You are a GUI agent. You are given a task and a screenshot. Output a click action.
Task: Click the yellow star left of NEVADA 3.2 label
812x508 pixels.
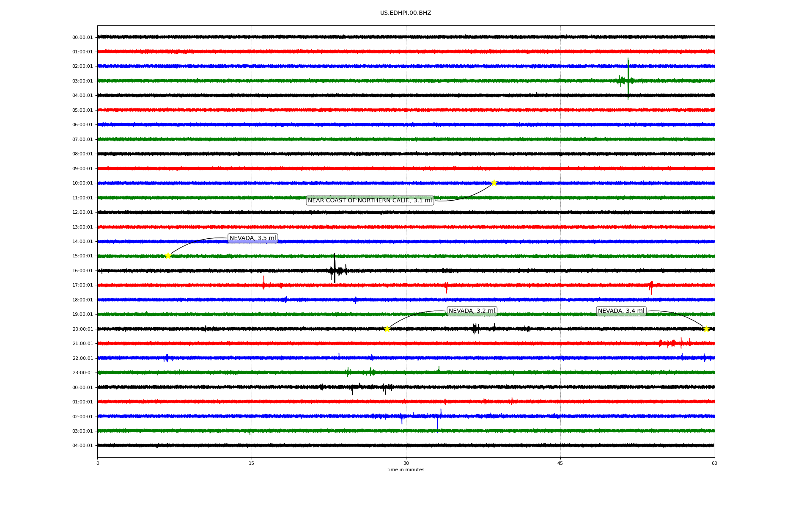387,329
